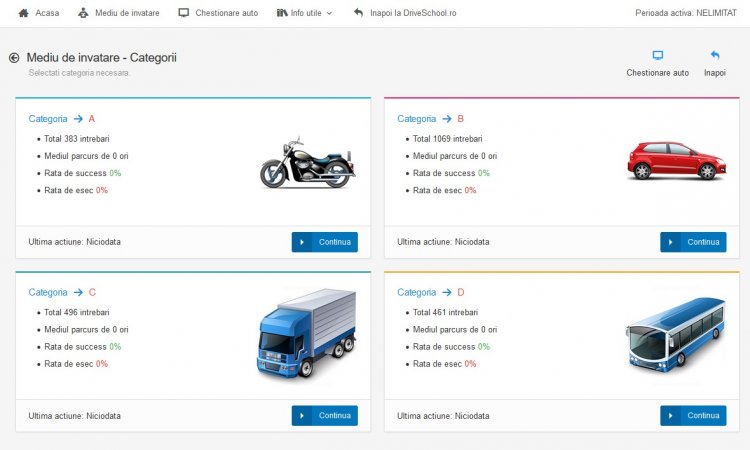
Task: Select the red car image for Category B
Action: click(x=676, y=161)
